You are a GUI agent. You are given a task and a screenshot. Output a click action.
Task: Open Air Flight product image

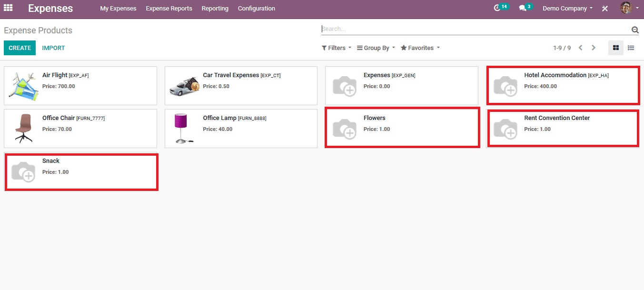click(23, 86)
